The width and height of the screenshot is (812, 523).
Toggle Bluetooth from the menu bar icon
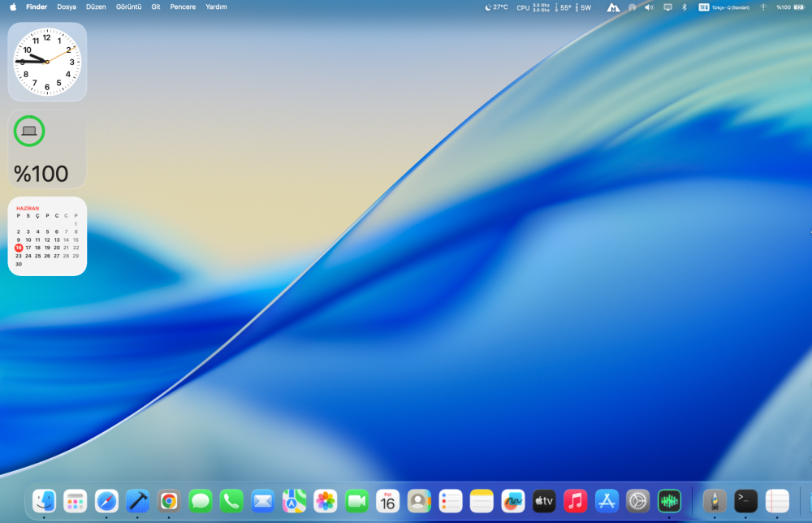(684, 7)
